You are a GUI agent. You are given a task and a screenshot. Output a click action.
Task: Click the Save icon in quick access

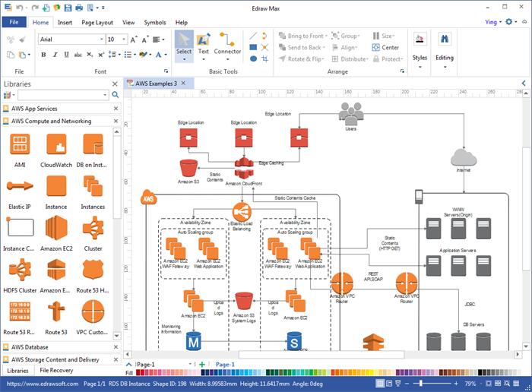pyautogui.click(x=68, y=8)
